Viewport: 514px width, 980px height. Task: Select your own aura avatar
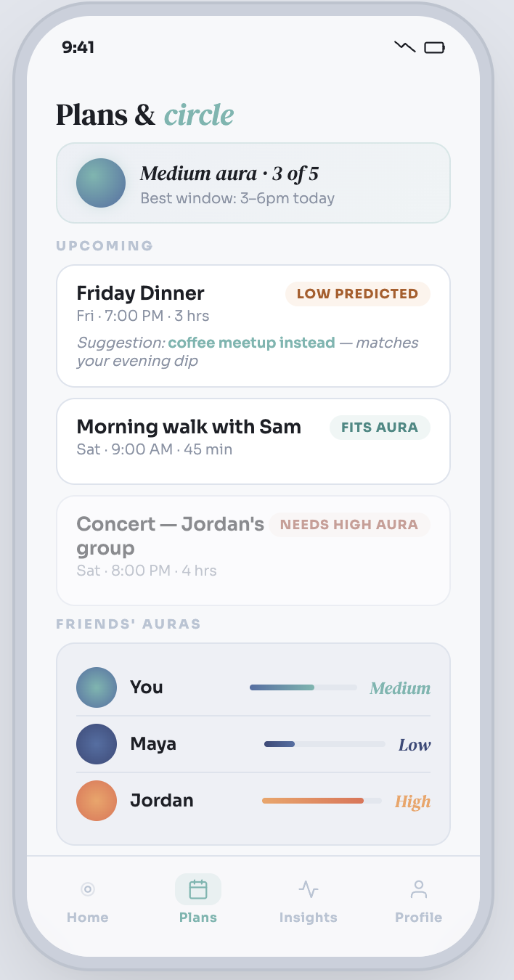97,687
